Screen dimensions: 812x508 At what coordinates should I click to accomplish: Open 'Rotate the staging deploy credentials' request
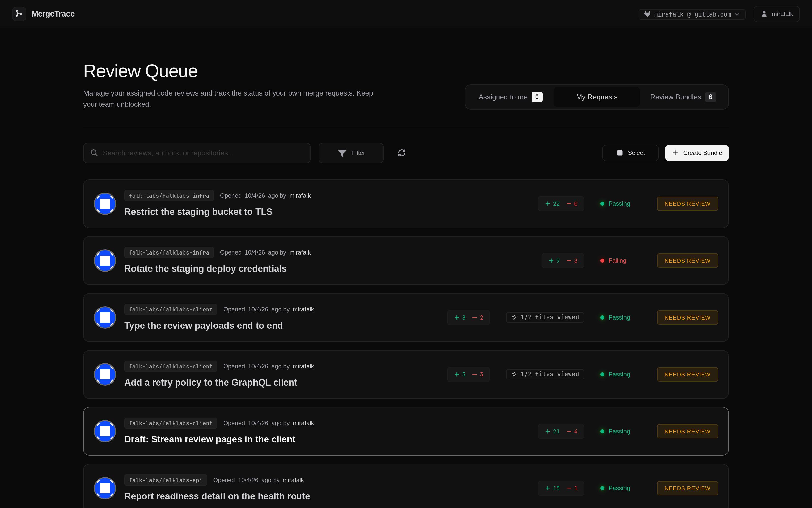point(205,268)
